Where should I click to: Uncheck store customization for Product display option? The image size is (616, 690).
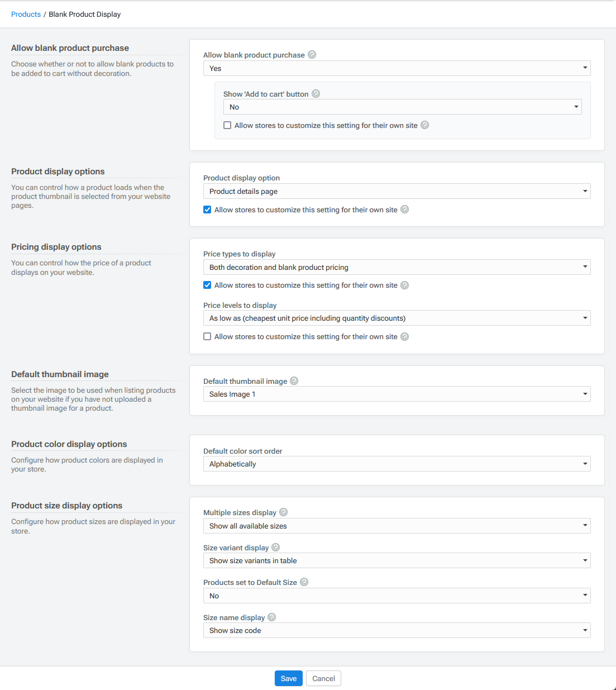click(x=207, y=210)
